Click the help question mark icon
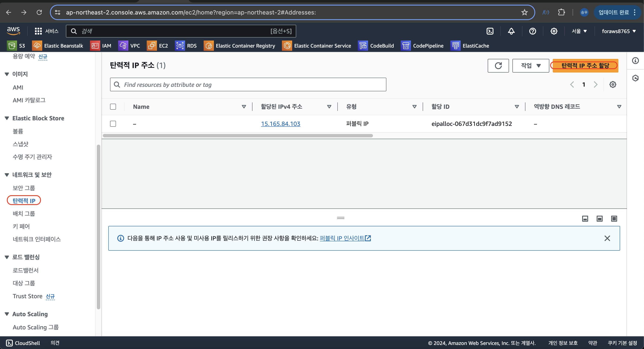644x349 pixels. [532, 31]
